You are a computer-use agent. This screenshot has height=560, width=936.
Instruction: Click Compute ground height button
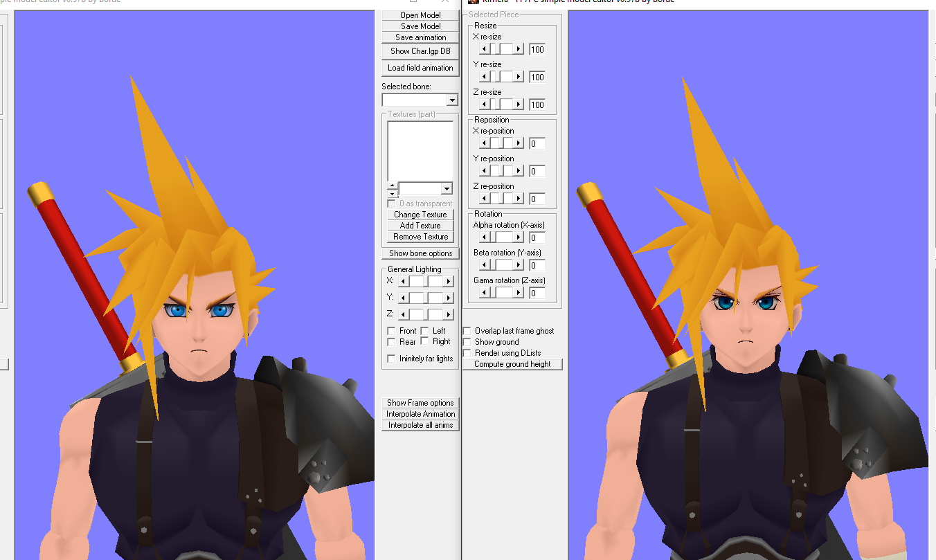click(512, 364)
